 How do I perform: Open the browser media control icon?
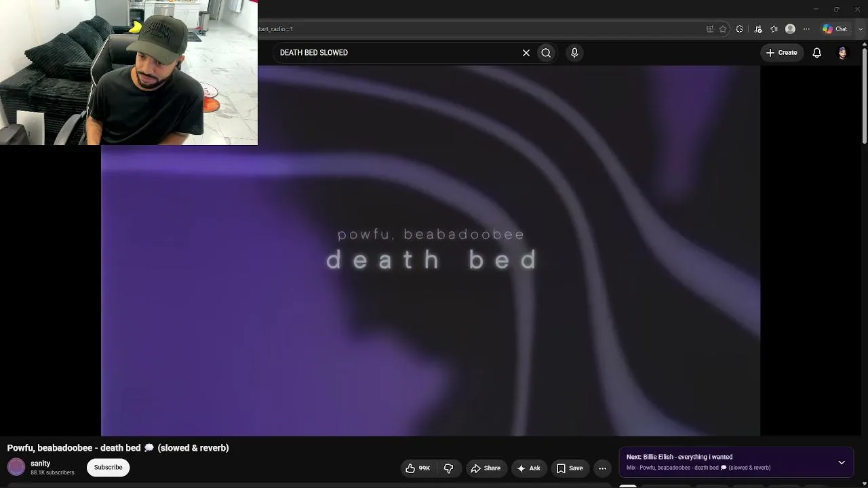758,29
